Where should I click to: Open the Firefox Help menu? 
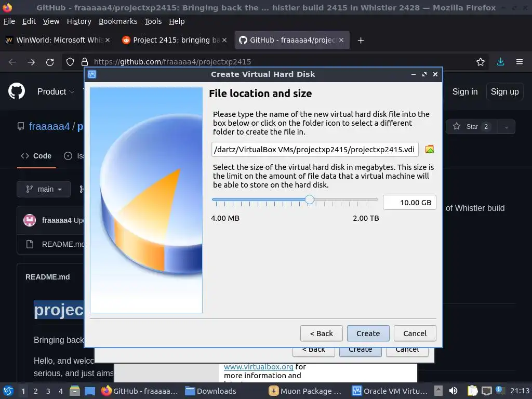click(177, 21)
